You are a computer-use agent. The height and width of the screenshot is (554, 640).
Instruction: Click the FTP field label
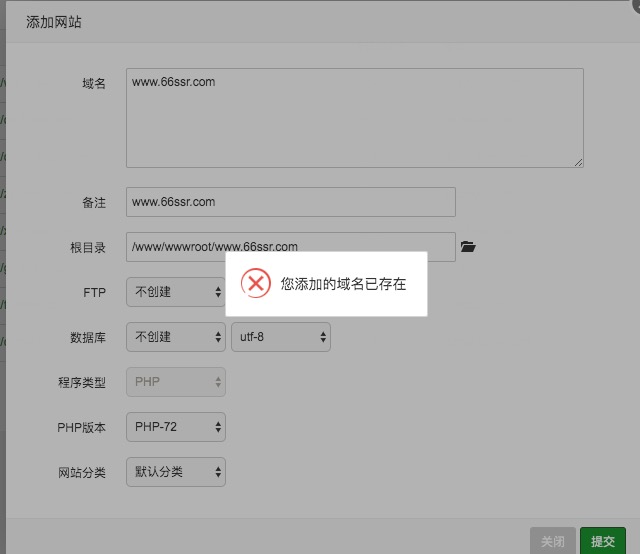94,292
